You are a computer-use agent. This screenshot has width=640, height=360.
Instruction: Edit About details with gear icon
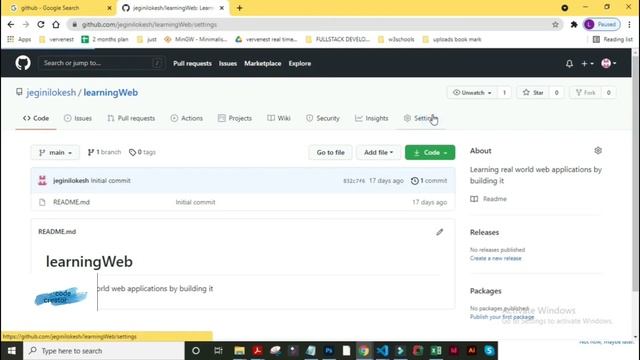click(598, 151)
